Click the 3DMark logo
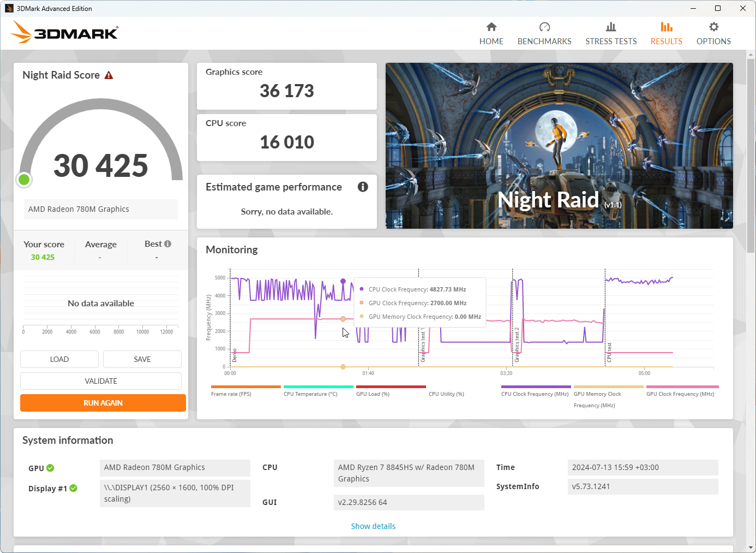756x553 pixels. [x=64, y=32]
